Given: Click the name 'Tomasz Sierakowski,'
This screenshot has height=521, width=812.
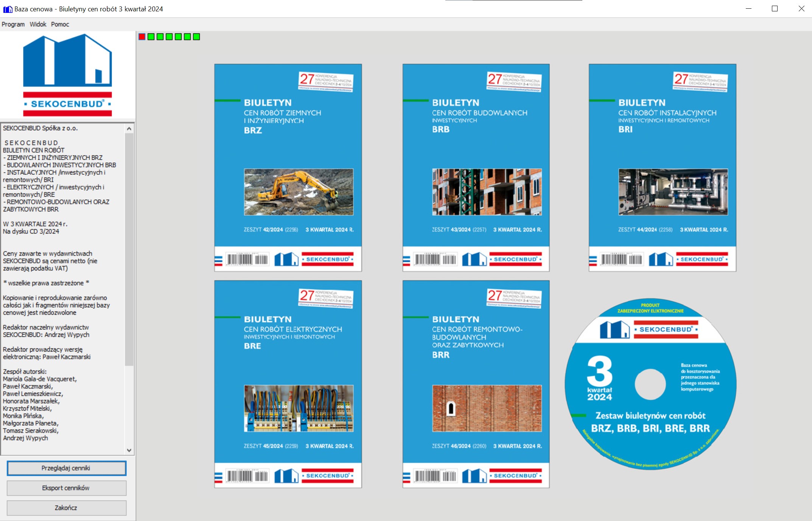Looking at the screenshot, I should tap(31, 431).
